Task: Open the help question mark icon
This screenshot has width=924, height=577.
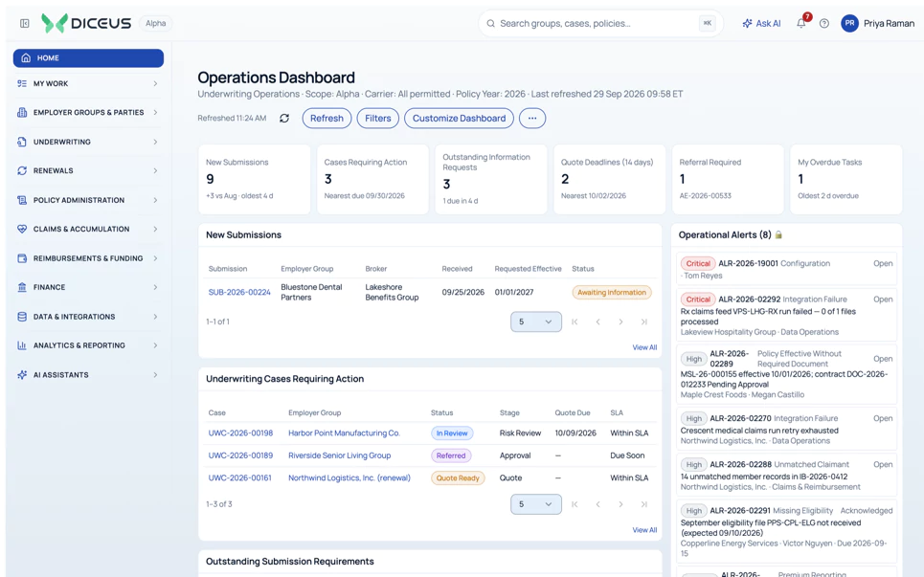Action: pos(824,24)
